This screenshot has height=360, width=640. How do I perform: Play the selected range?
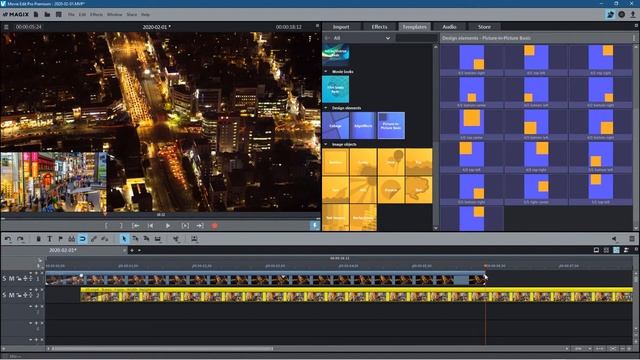pos(185,225)
